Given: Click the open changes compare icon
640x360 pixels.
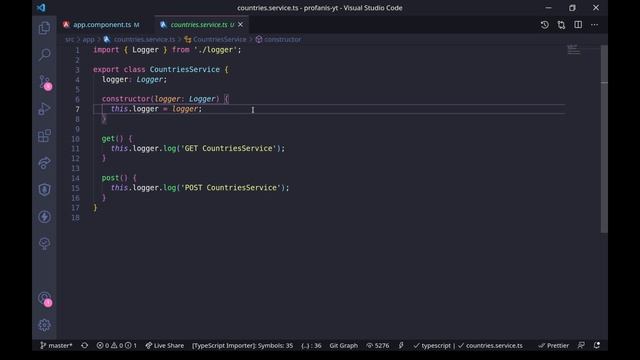Looking at the screenshot, I should click(x=561, y=24).
